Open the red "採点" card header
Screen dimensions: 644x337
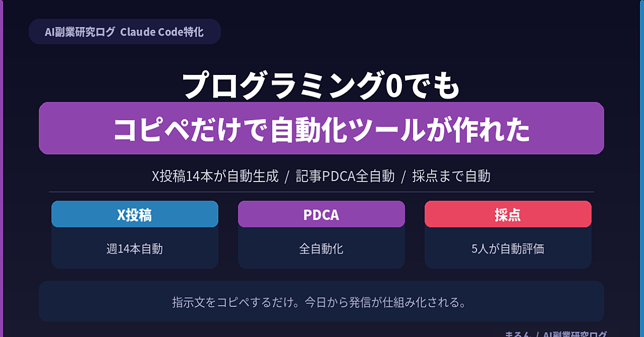[x=508, y=215]
